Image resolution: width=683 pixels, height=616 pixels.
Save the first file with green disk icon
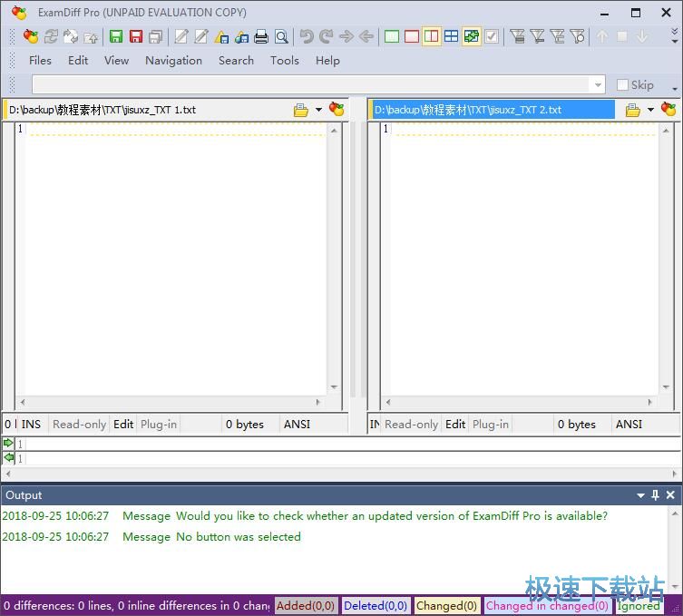point(116,37)
